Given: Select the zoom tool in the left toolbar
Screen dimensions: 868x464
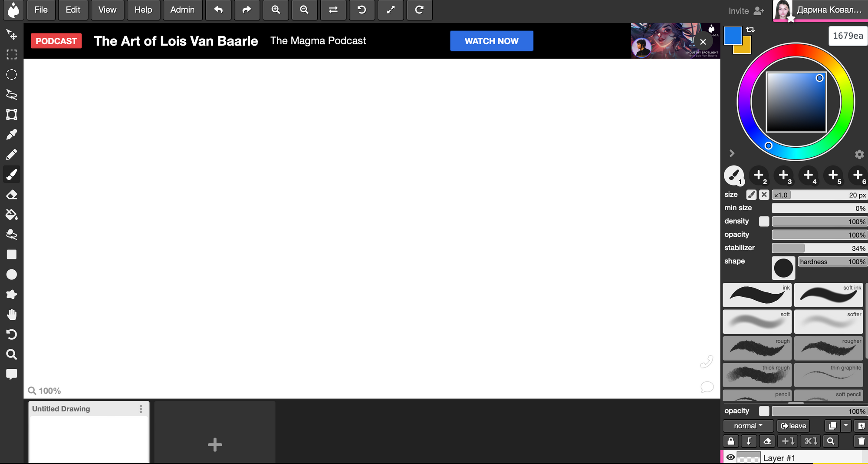Looking at the screenshot, I should tap(12, 355).
